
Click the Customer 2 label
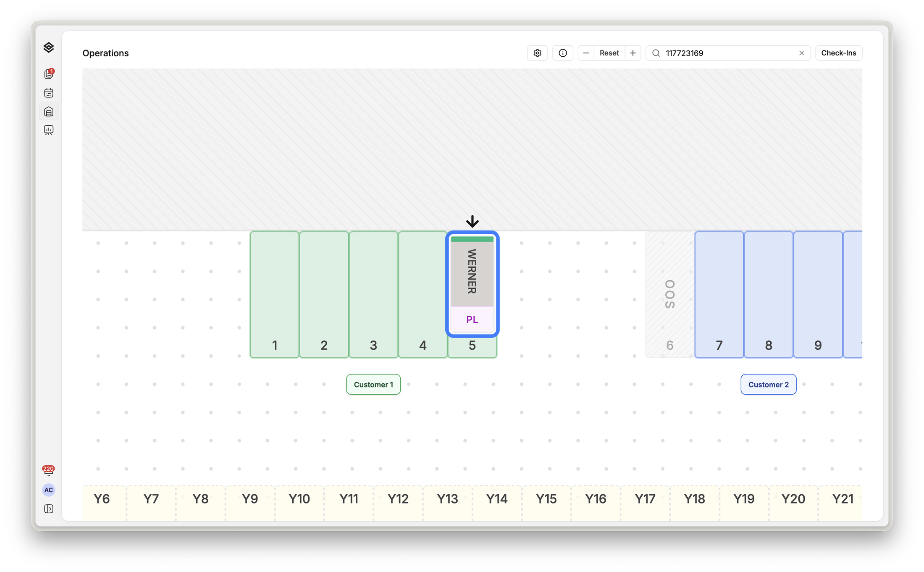pyautogui.click(x=769, y=385)
